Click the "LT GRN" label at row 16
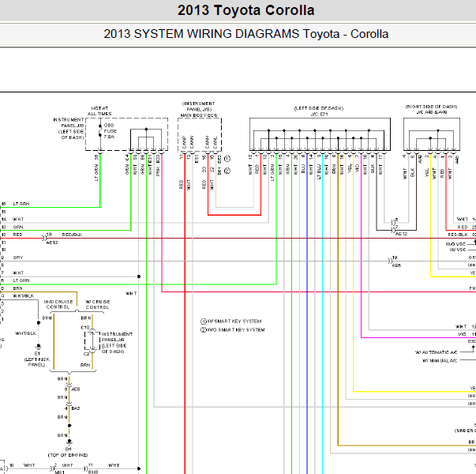Image resolution: width=476 pixels, height=474 pixels. [21, 204]
